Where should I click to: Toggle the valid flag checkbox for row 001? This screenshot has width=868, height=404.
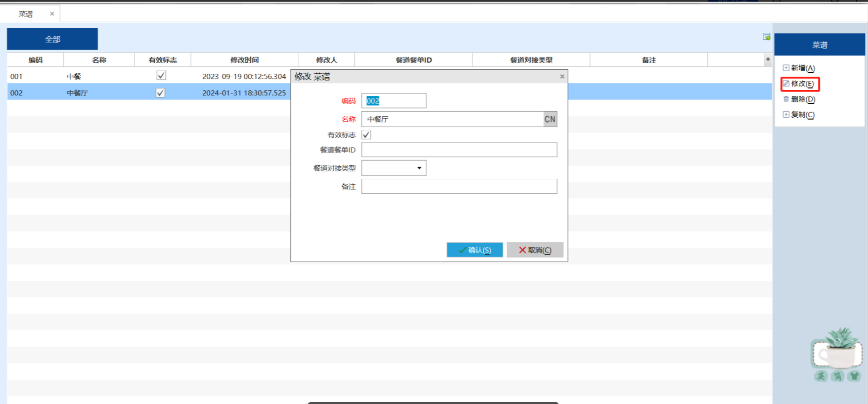(x=161, y=76)
